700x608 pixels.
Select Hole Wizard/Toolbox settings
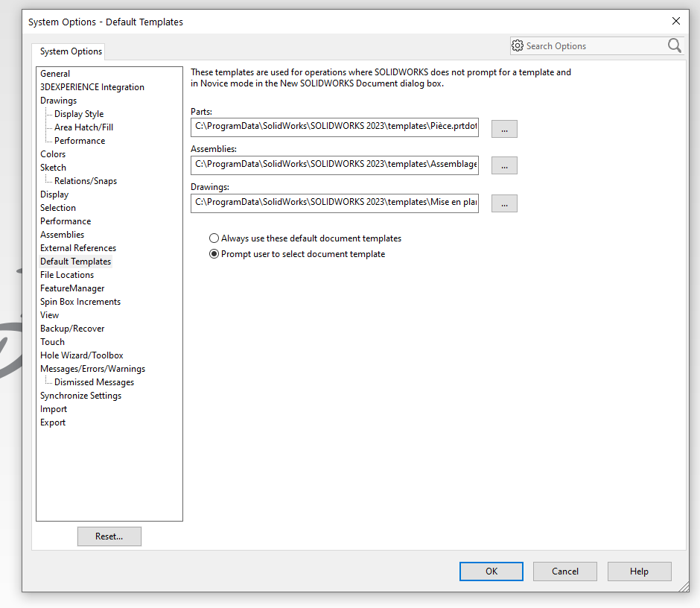82,355
